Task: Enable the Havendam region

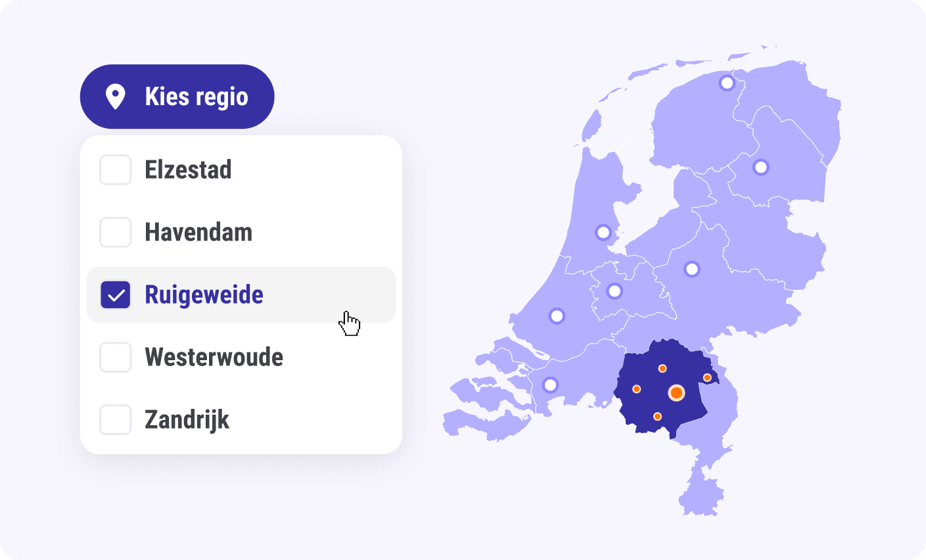Action: pos(115,232)
